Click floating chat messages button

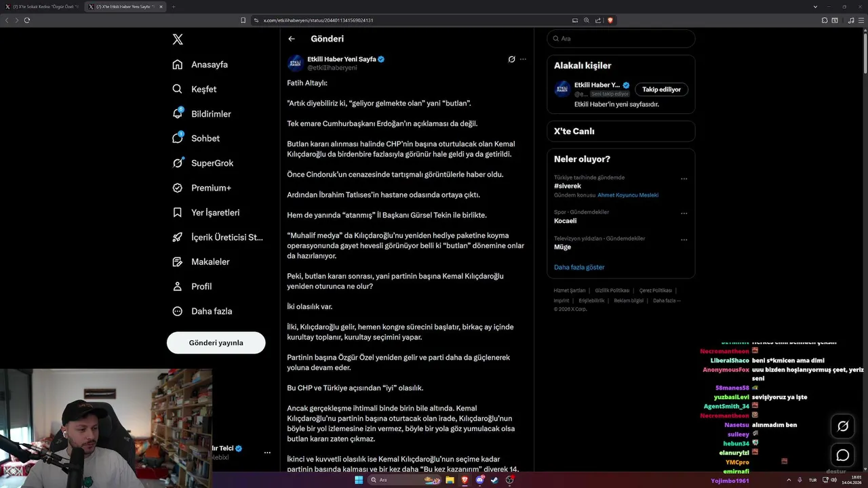[843, 455]
